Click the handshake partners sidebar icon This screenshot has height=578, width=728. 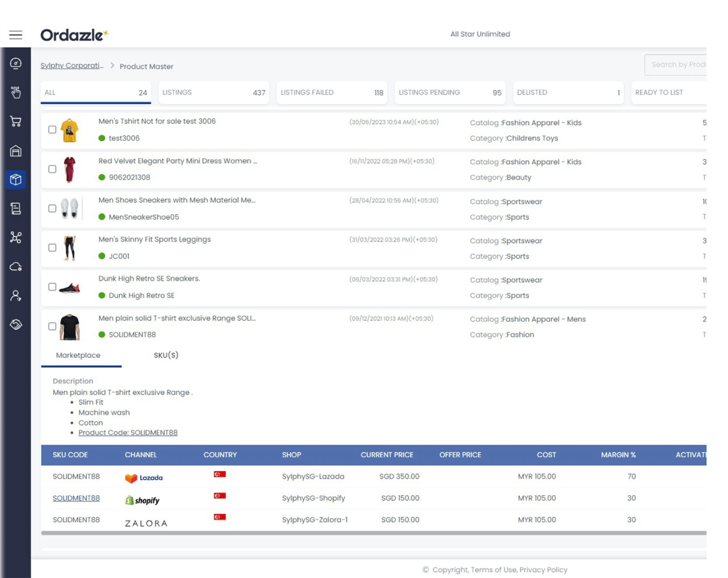click(16, 324)
